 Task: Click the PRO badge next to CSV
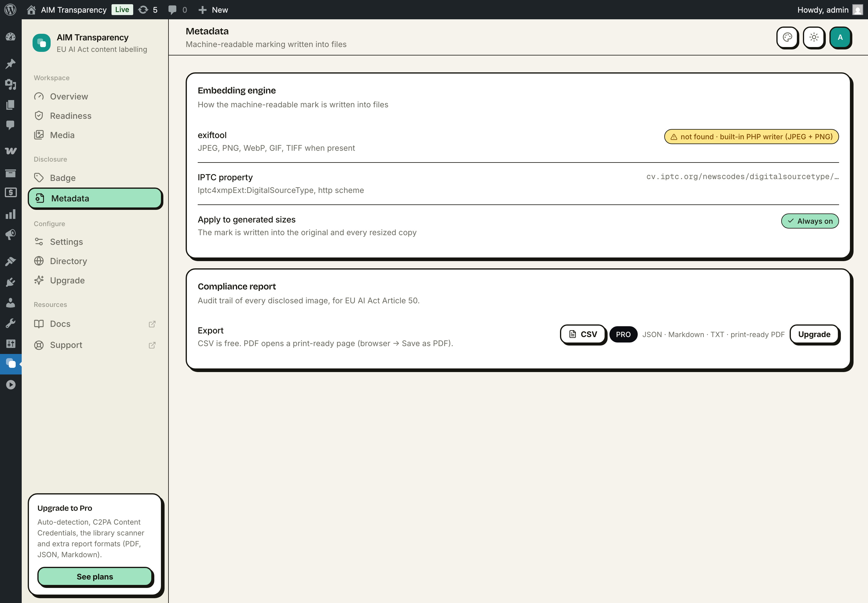tap(623, 334)
